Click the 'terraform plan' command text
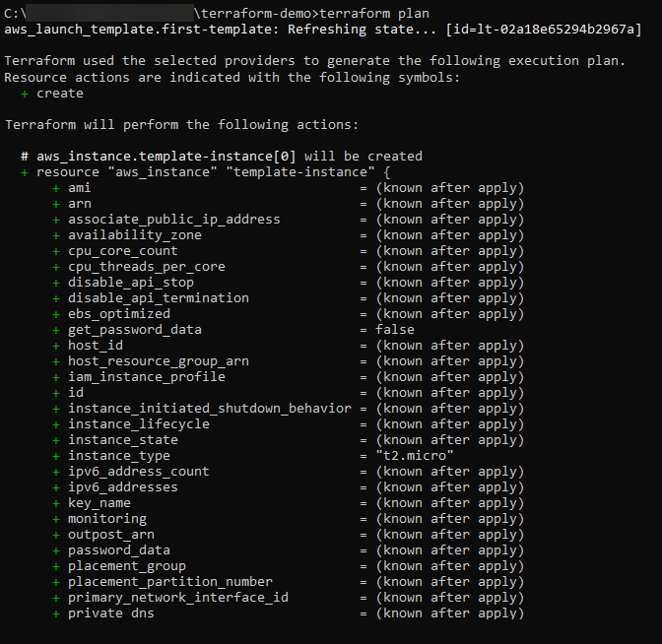The width and height of the screenshot is (662, 644). pos(374,14)
